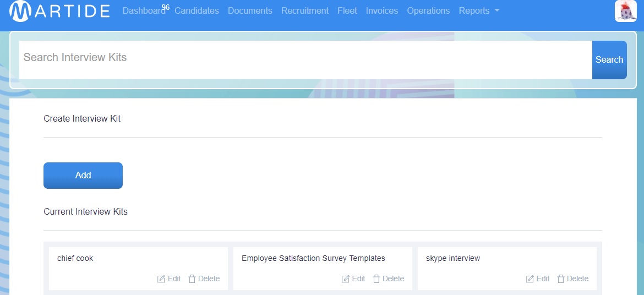
Task: Click the Edit label for chief cook kit
Action: tap(174, 278)
